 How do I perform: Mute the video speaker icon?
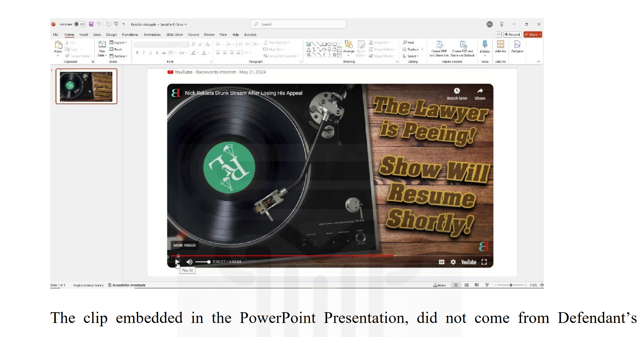[189, 262]
